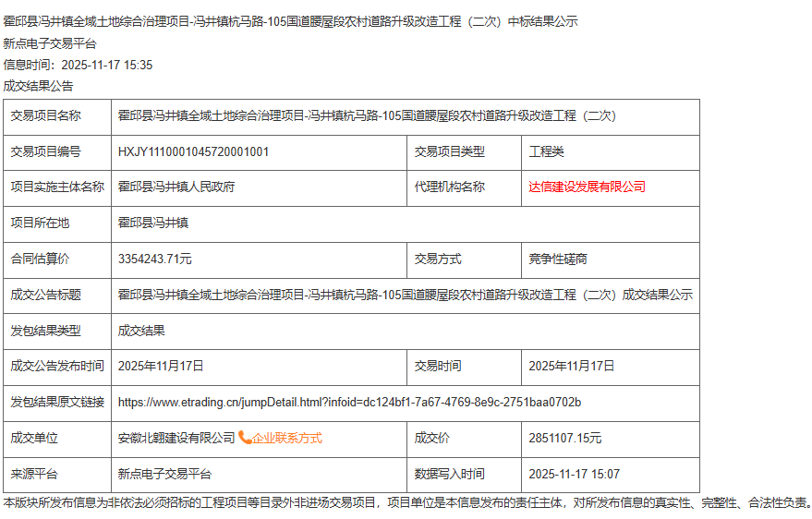Click the 来源平台 value 新点电子交易平台
This screenshot has width=812, height=519.
pyautogui.click(x=164, y=474)
